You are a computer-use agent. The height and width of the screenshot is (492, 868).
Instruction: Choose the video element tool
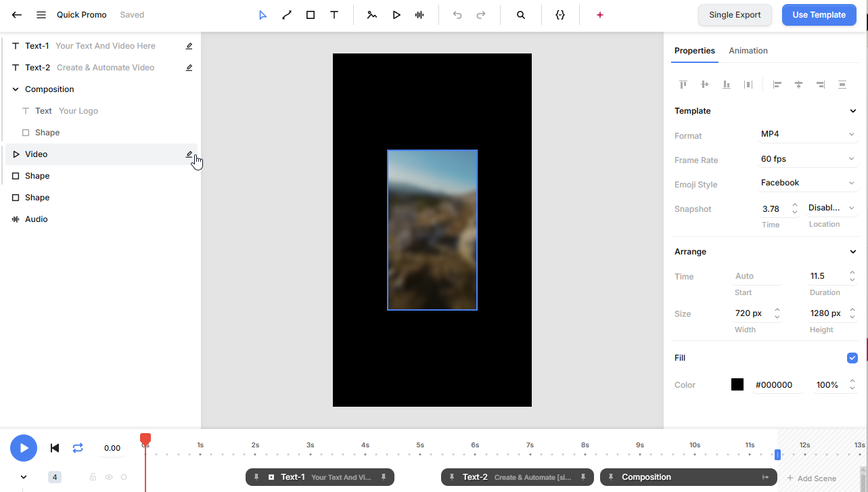396,15
